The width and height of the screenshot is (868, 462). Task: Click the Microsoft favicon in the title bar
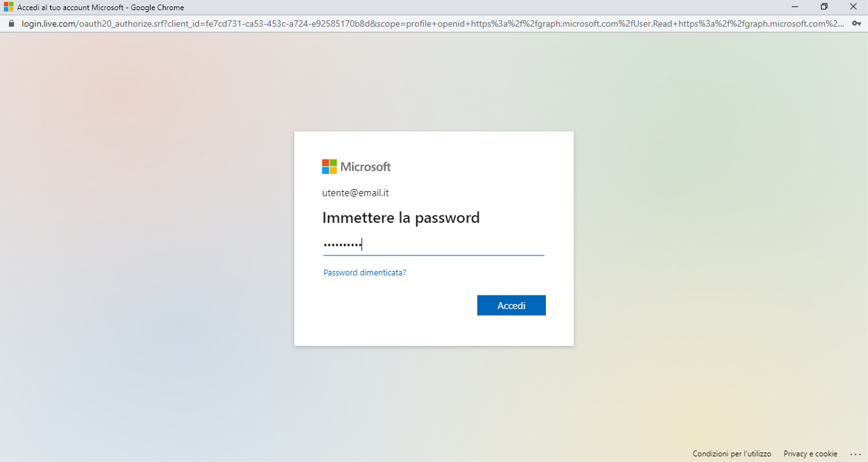(8, 7)
